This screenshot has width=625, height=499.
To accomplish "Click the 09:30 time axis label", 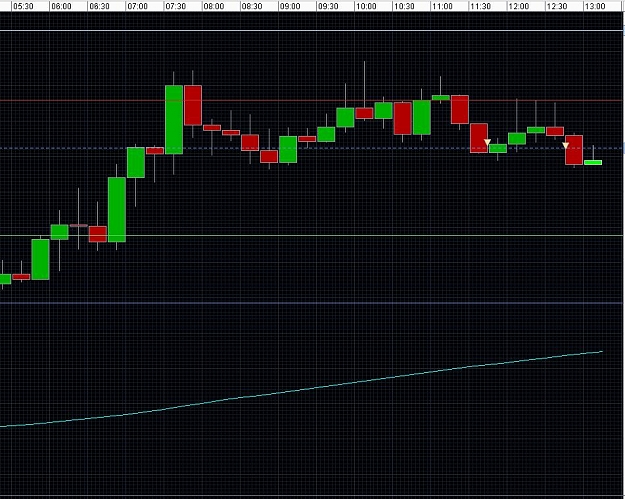I will tap(328, 6).
